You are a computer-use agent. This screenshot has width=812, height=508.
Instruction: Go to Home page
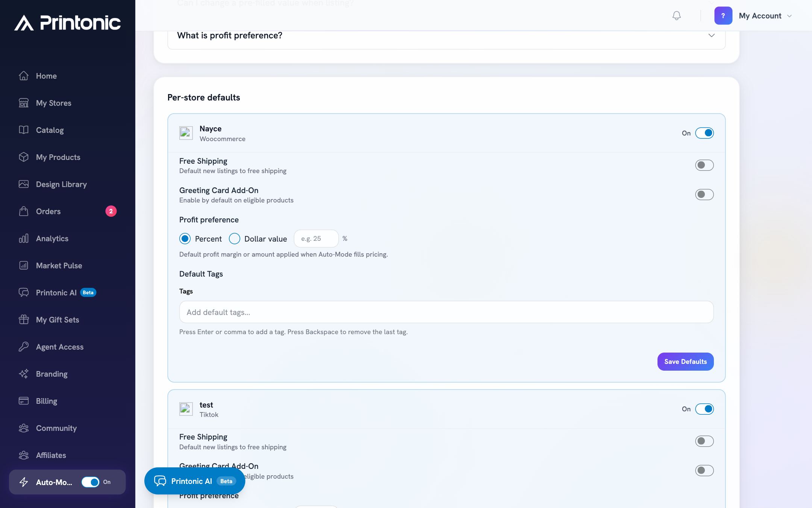[x=67, y=76]
